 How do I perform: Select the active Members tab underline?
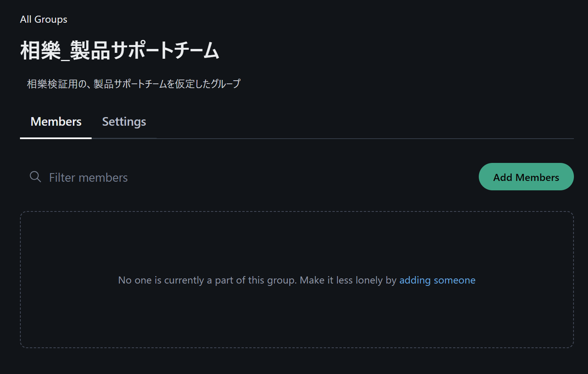pos(56,138)
